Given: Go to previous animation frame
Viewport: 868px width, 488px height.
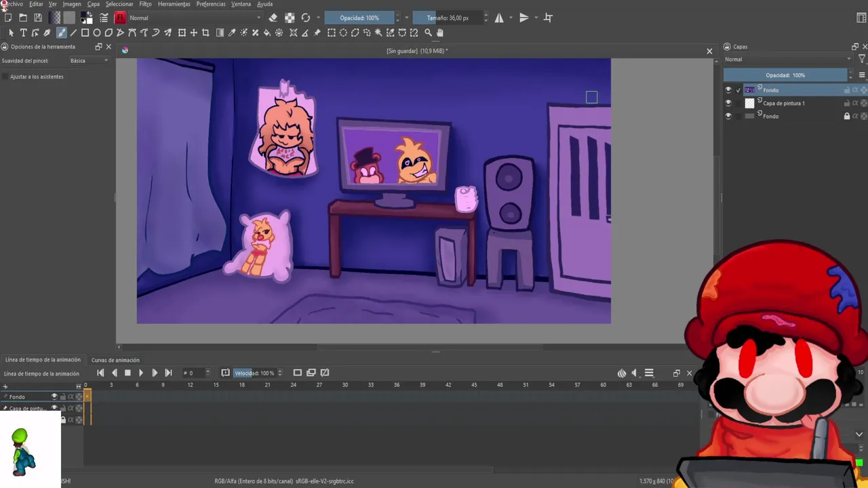Looking at the screenshot, I should [x=114, y=373].
